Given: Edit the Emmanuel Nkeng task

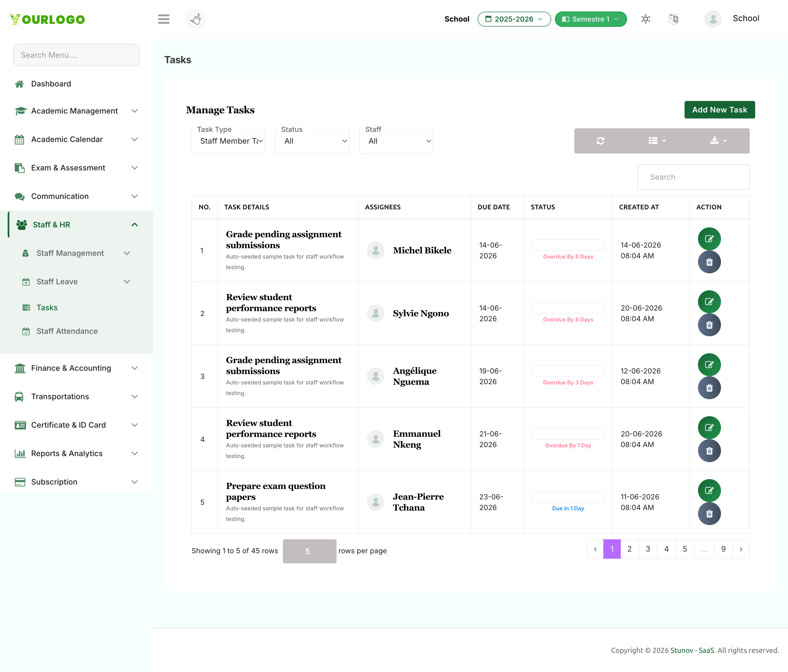Looking at the screenshot, I should pos(709,428).
